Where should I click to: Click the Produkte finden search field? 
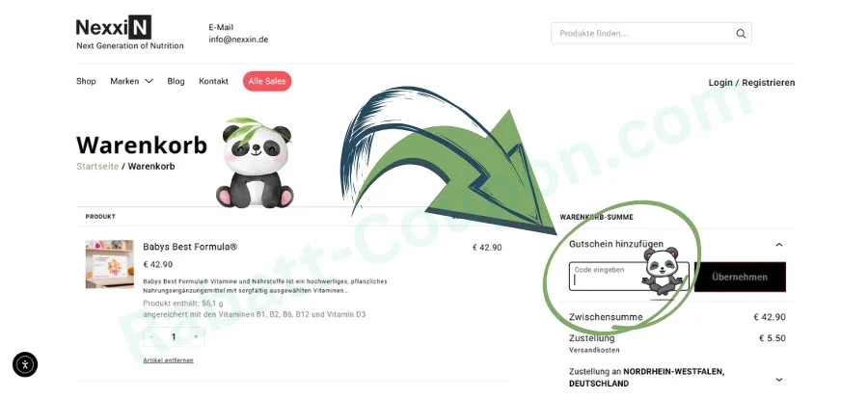(x=644, y=33)
